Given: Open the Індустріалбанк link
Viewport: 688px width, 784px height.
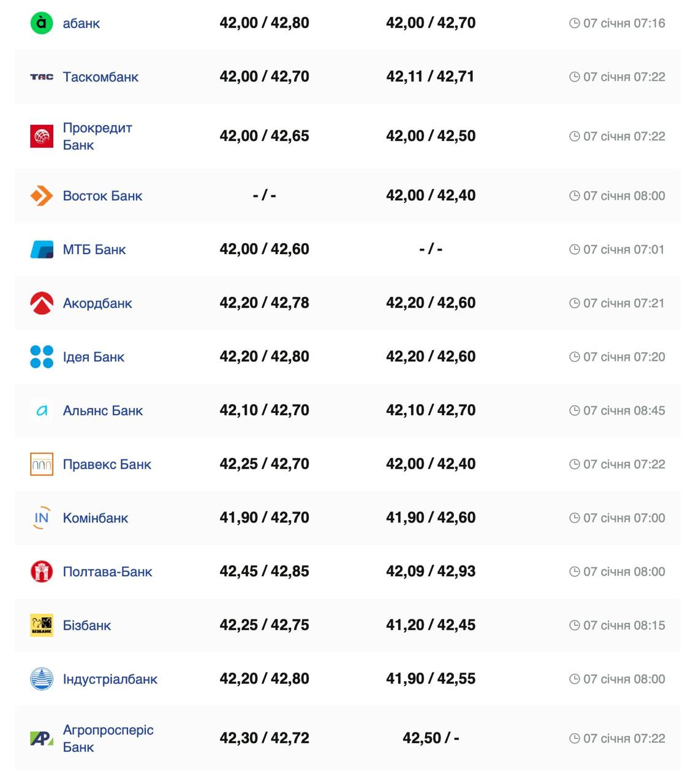Looking at the screenshot, I should (x=110, y=679).
